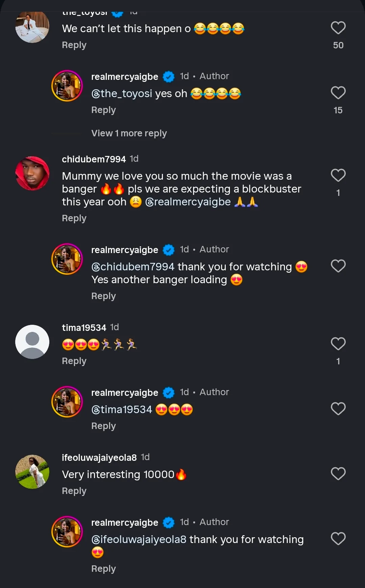Like the reply to ifeoluwajaiyeola8
Screen dimensions: 365x588
pos(338,539)
